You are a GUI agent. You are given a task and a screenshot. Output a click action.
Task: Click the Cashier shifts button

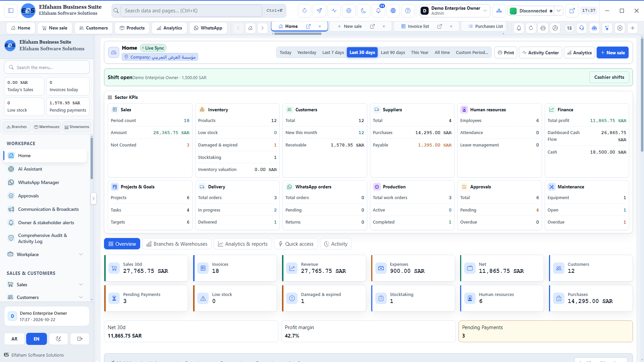(609, 77)
